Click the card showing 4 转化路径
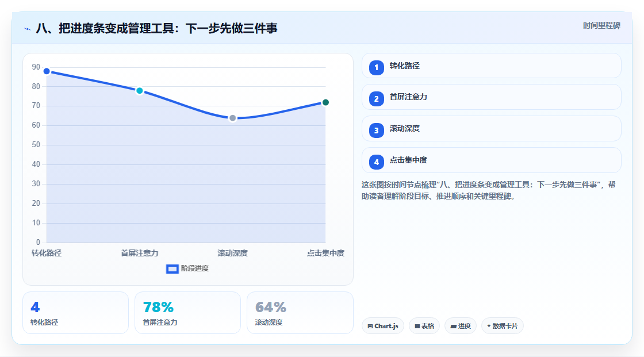The image size is (644, 357). click(x=75, y=313)
